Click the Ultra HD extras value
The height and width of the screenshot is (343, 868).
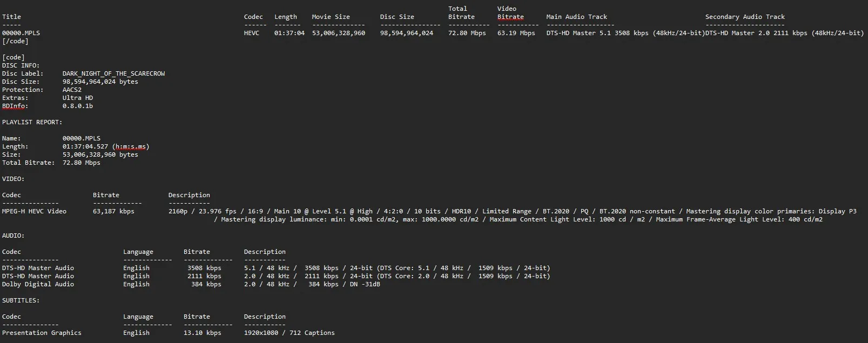78,98
